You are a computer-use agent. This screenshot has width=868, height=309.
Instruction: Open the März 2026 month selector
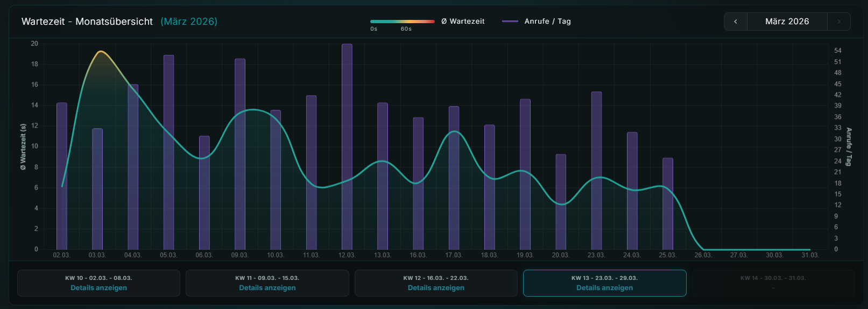point(787,22)
